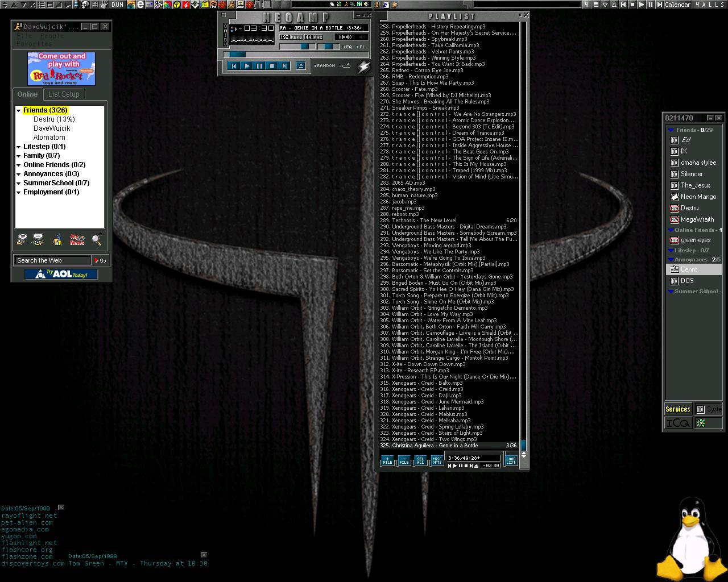728x582 pixels.
Task: Click the Go button beside web search
Action: (100, 260)
